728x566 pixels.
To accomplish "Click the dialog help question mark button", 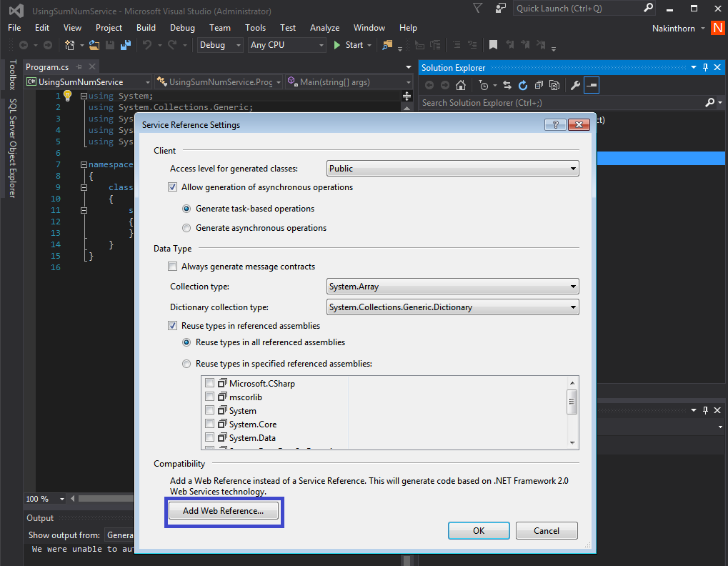I will point(555,124).
